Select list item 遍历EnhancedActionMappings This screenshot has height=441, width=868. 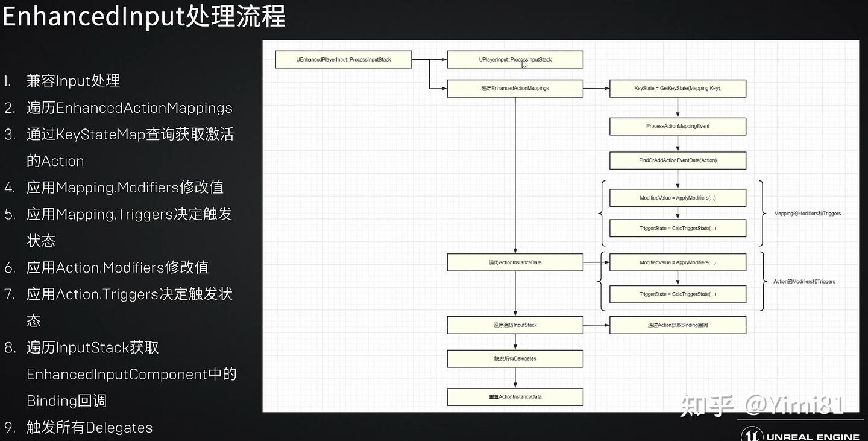tap(129, 108)
